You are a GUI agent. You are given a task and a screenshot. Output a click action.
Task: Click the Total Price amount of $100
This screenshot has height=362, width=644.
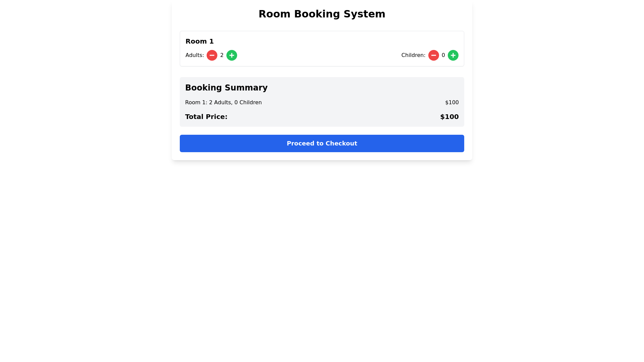click(x=449, y=117)
